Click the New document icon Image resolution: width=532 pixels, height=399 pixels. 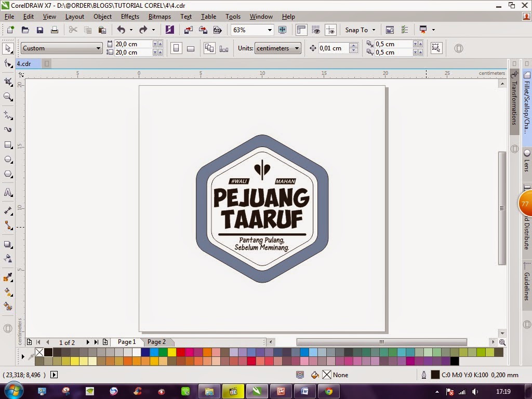tap(10, 30)
